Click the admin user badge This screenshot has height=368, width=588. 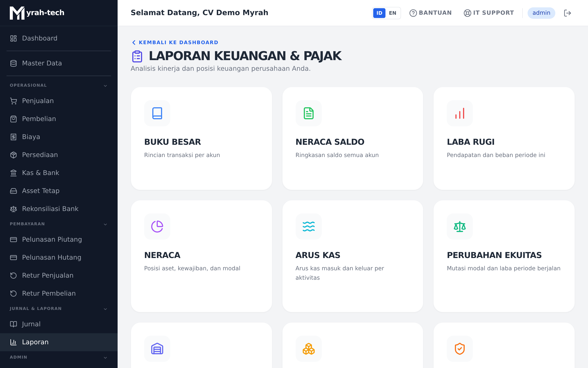[x=541, y=13]
